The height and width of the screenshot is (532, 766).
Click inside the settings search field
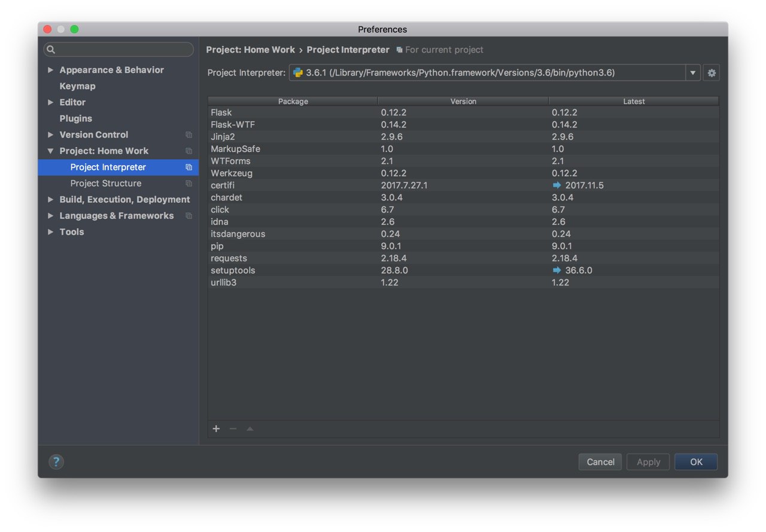tap(123, 50)
